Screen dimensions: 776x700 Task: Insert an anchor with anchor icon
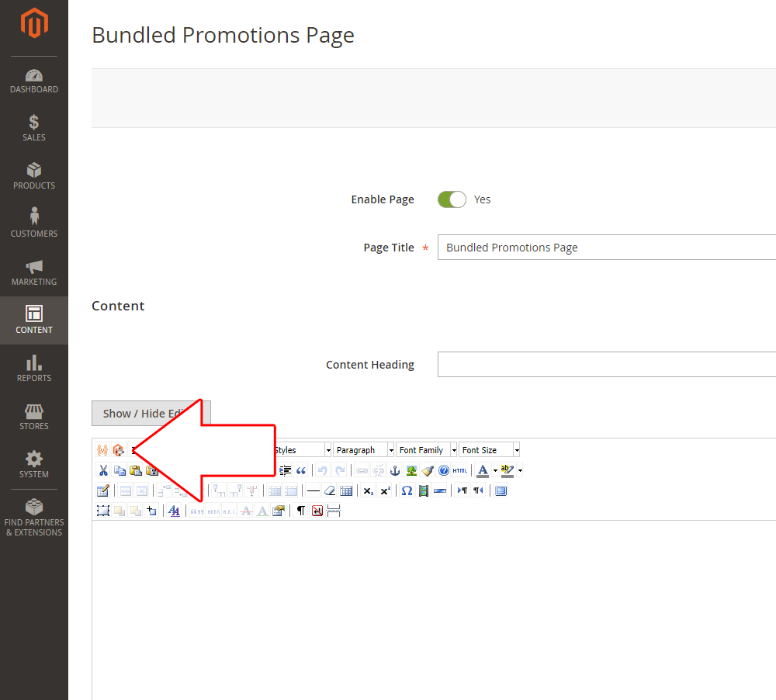[x=394, y=470]
